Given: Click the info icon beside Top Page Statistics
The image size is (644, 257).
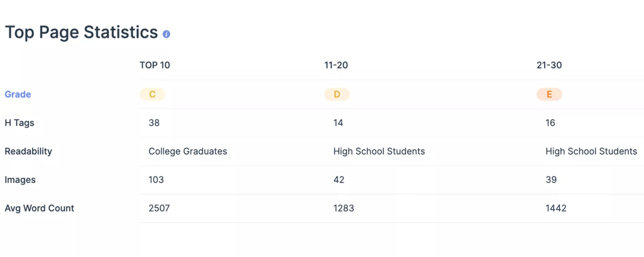Looking at the screenshot, I should point(166,34).
